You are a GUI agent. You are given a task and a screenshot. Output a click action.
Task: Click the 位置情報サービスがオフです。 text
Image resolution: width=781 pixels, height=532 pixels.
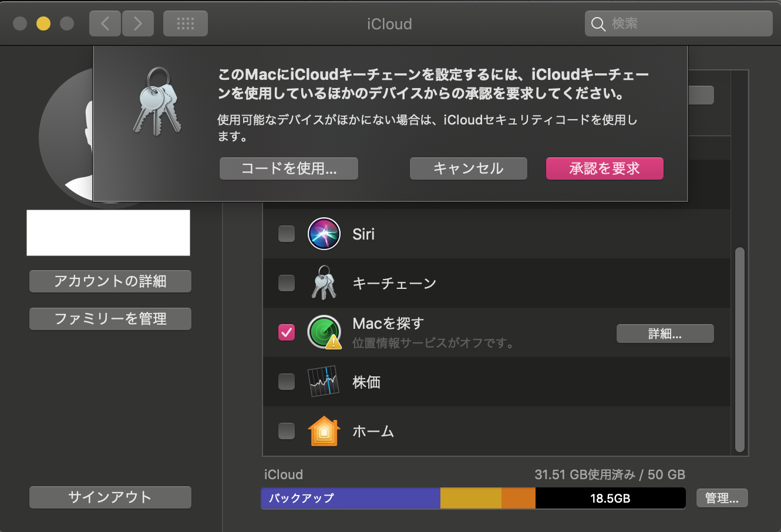(x=434, y=343)
